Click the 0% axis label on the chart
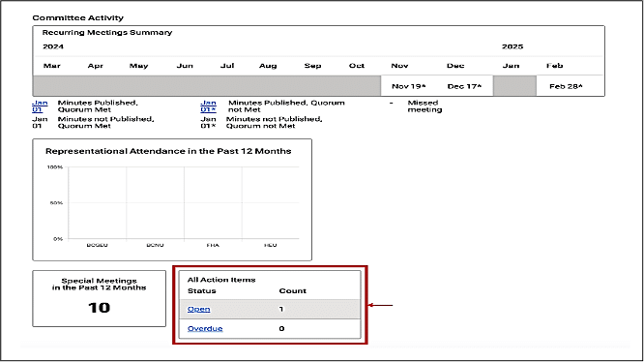The image size is (644, 362). pos(58,239)
